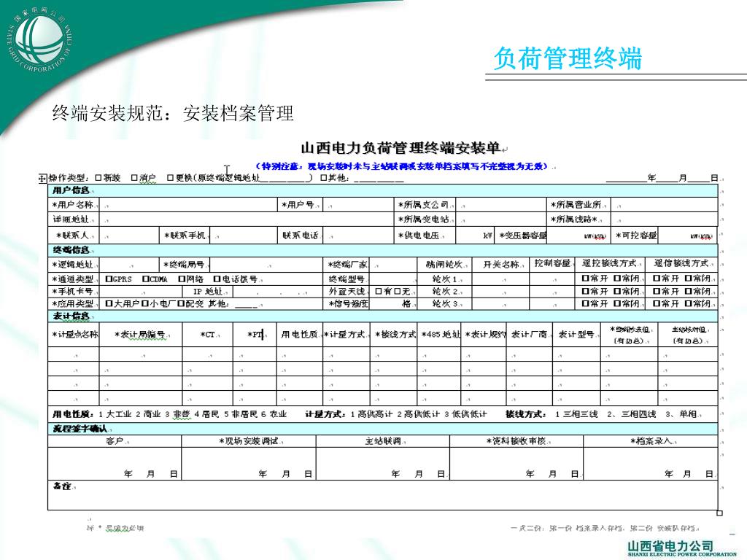Click the empty cell after *用户名称
This screenshot has height=560, width=747.
pos(188,205)
